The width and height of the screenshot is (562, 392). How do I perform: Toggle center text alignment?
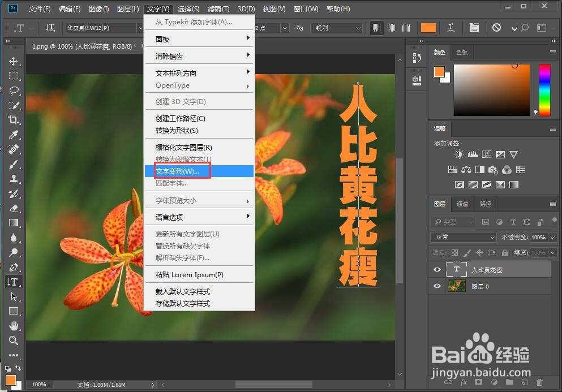click(x=392, y=28)
